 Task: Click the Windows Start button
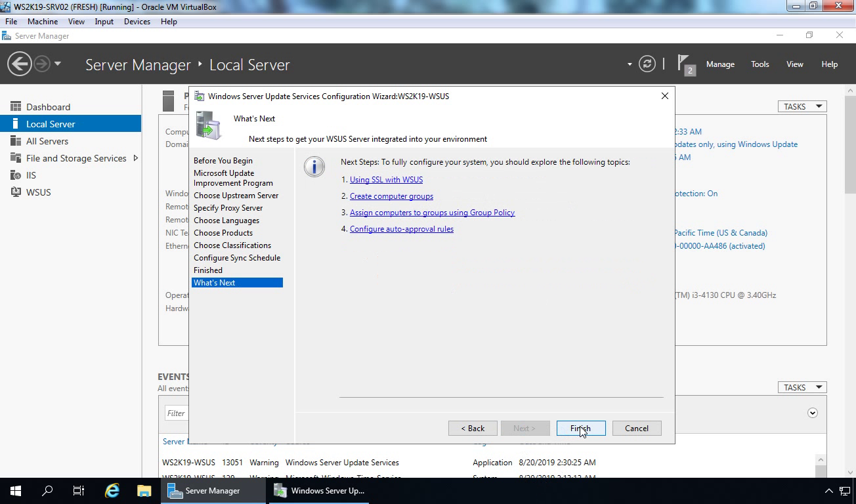[16, 491]
